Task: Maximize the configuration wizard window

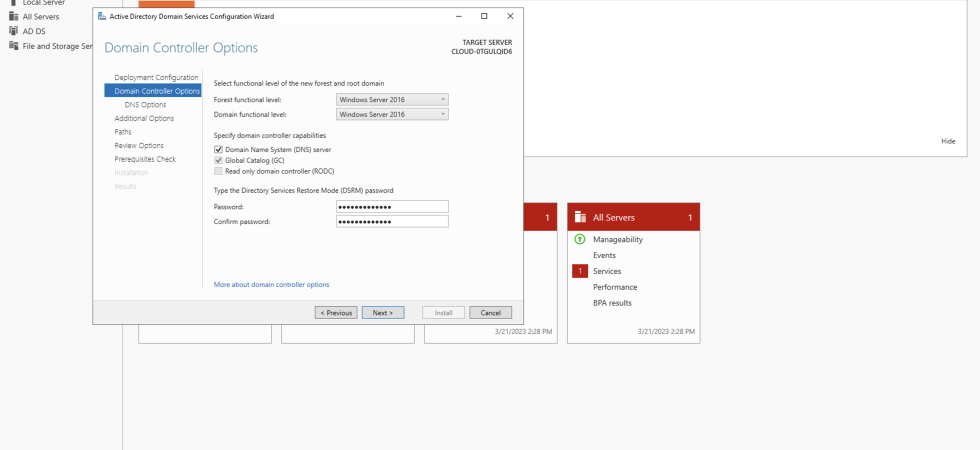Action: (484, 16)
